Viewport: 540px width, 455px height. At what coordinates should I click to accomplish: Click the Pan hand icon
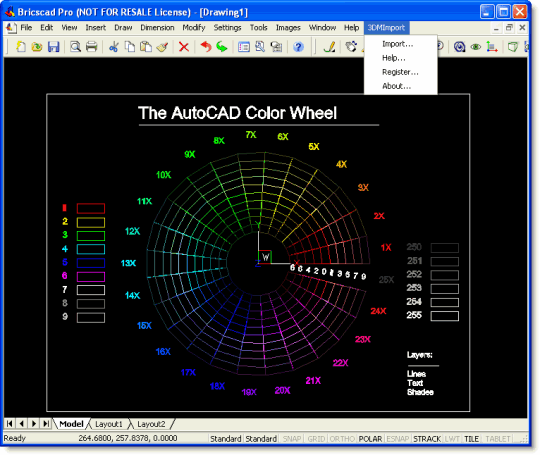tap(351, 46)
